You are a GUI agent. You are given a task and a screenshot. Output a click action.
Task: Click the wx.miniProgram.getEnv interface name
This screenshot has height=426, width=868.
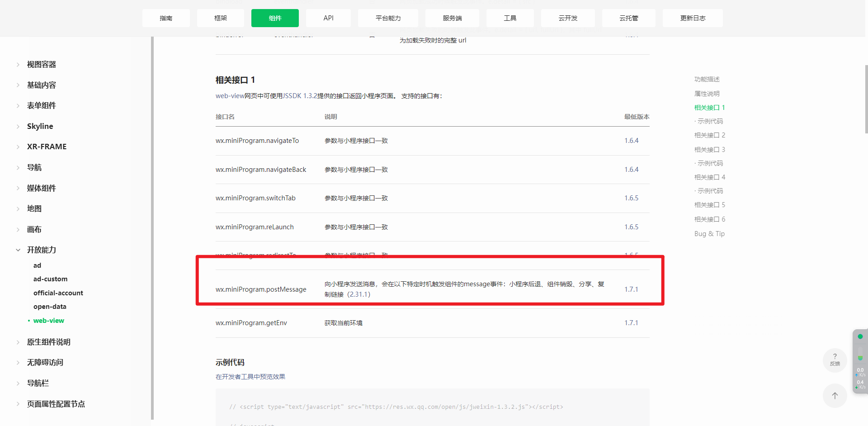251,323
